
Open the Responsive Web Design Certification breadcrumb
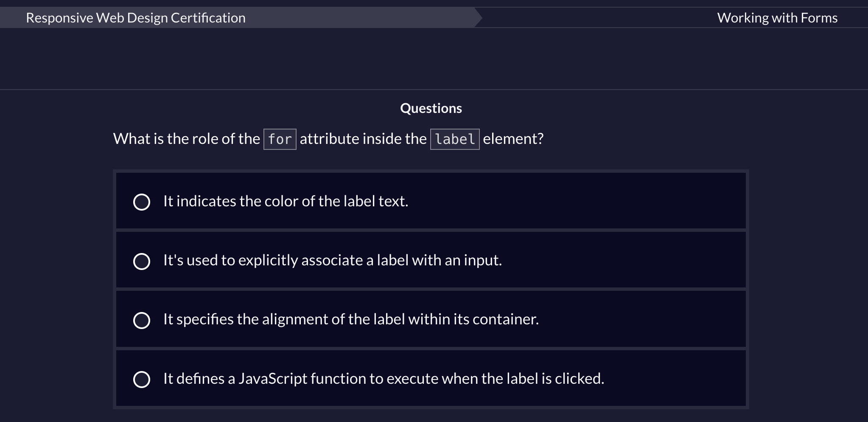pyautogui.click(x=135, y=18)
